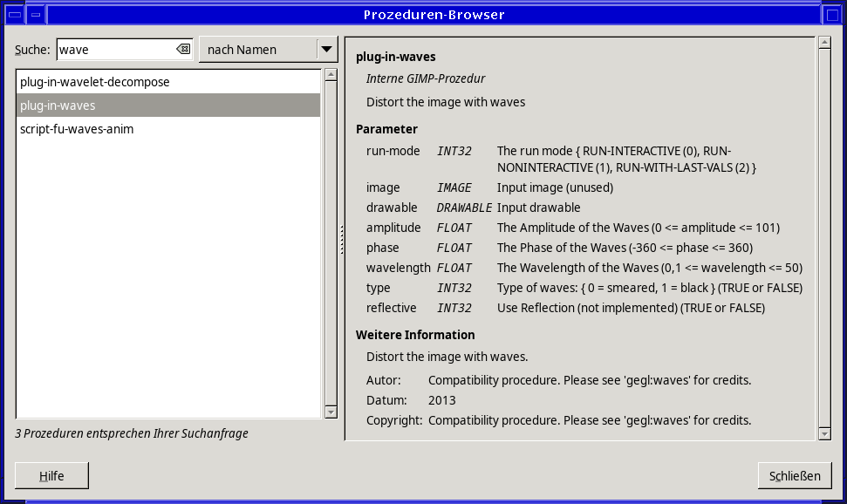
Task: Select the plug-in-waves procedure
Action: tap(168, 106)
